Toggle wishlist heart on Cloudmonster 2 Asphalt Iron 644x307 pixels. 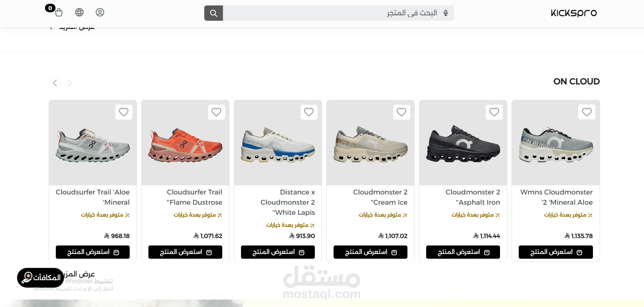click(494, 112)
